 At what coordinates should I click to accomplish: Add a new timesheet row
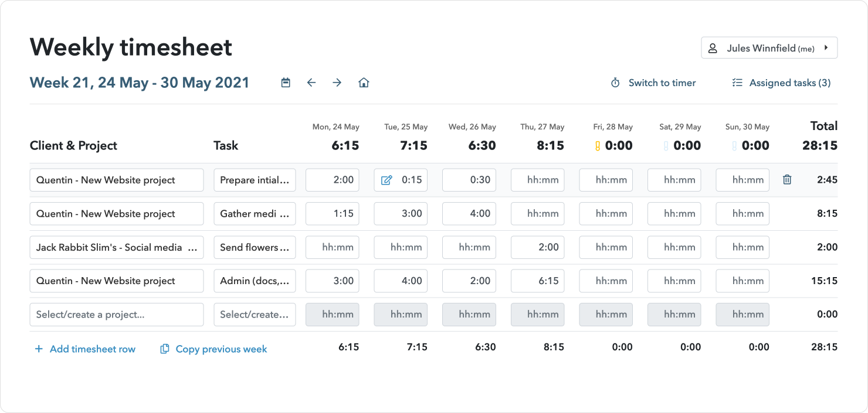tap(85, 349)
